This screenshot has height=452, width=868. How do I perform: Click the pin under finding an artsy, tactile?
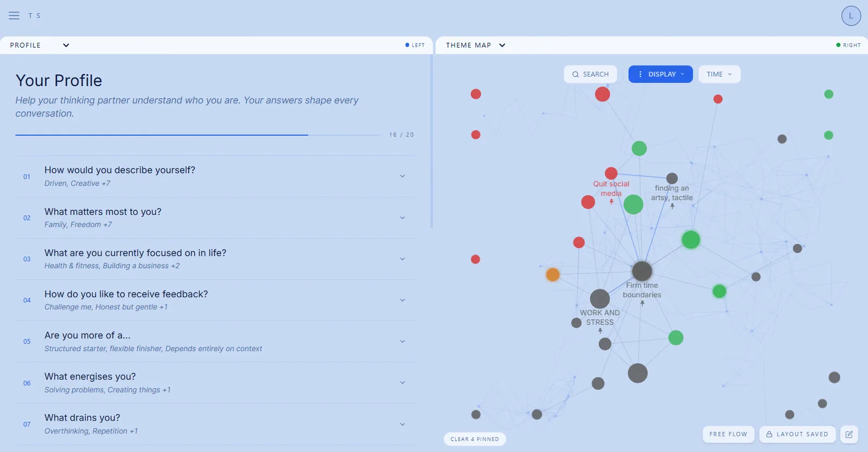click(672, 206)
